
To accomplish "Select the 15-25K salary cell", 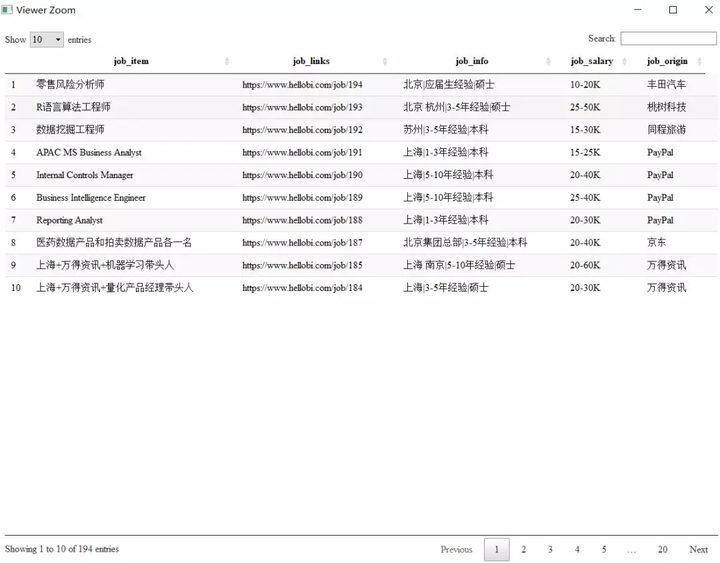I will (585, 152).
